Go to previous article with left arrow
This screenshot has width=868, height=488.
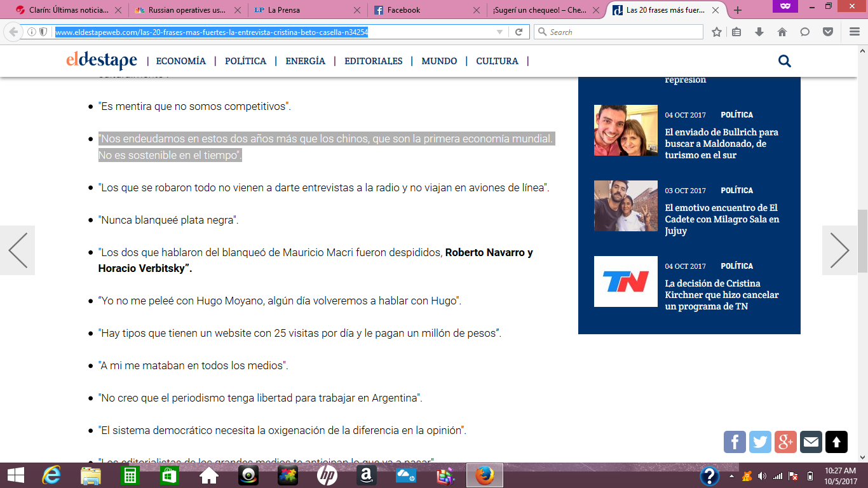coord(17,250)
